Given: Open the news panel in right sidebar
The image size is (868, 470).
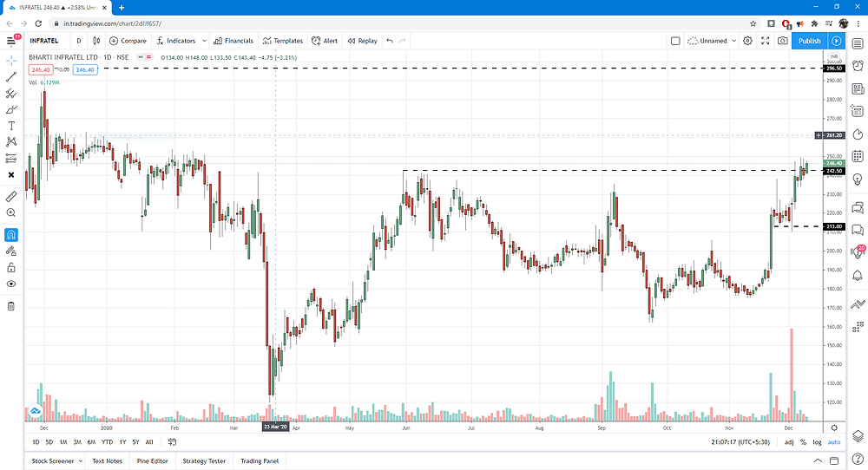Looking at the screenshot, I should click(x=858, y=88).
